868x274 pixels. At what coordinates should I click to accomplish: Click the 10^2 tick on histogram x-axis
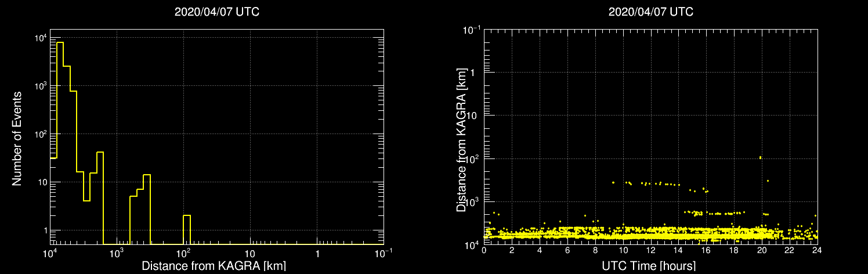[x=183, y=253]
